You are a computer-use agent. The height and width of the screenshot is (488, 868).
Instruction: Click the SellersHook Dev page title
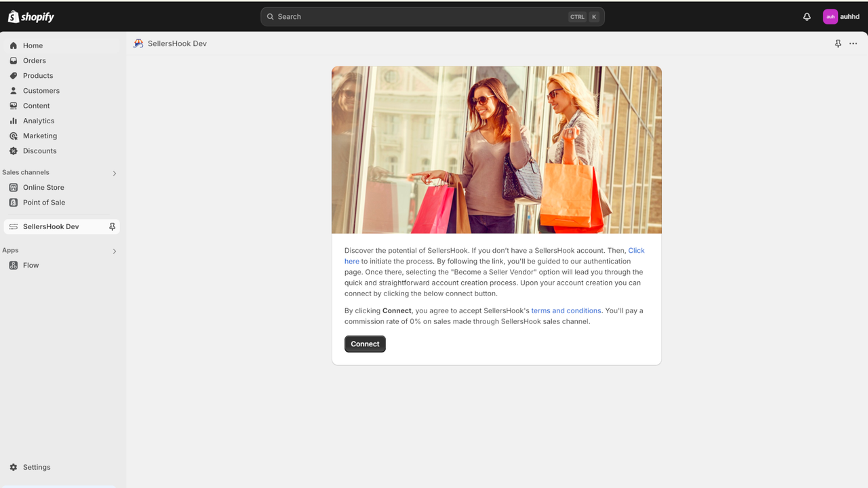177,43
